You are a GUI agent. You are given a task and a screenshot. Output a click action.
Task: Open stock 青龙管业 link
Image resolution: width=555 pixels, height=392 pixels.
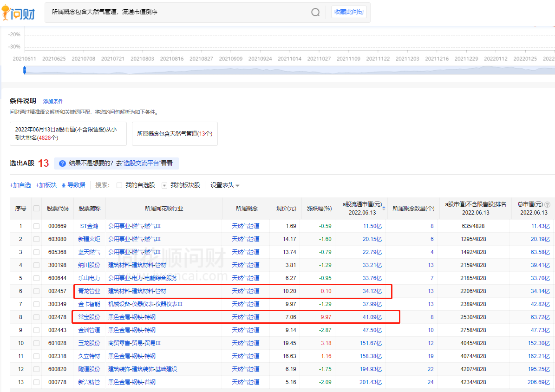tap(89, 291)
